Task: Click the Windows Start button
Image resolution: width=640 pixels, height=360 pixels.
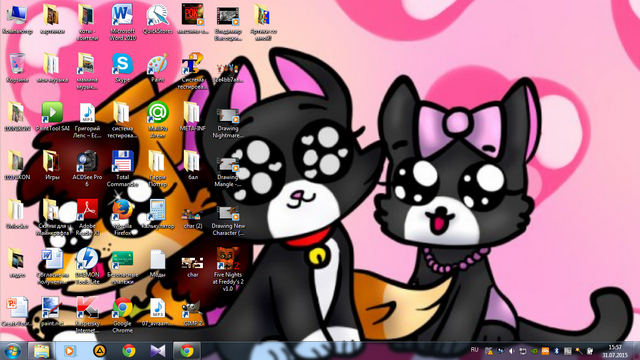Action: (x=12, y=351)
